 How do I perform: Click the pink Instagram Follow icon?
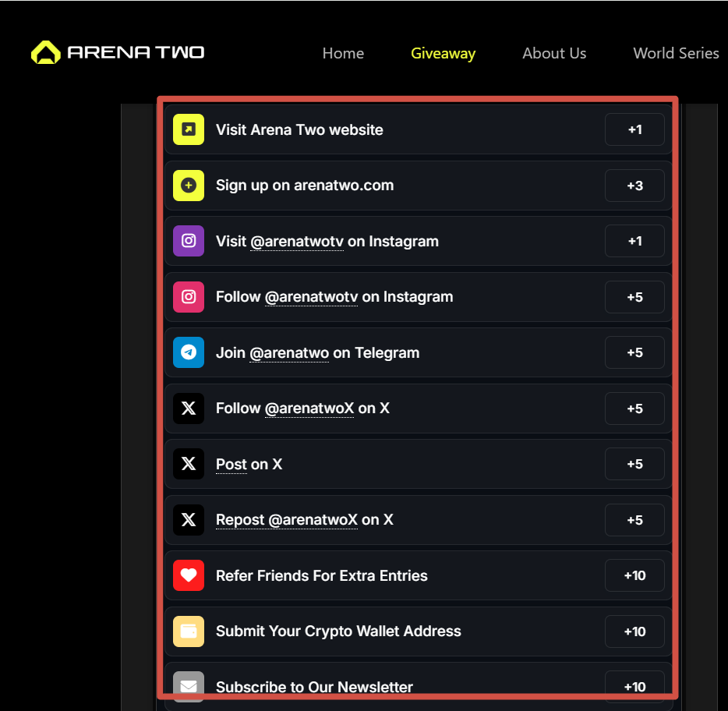pyautogui.click(x=189, y=297)
